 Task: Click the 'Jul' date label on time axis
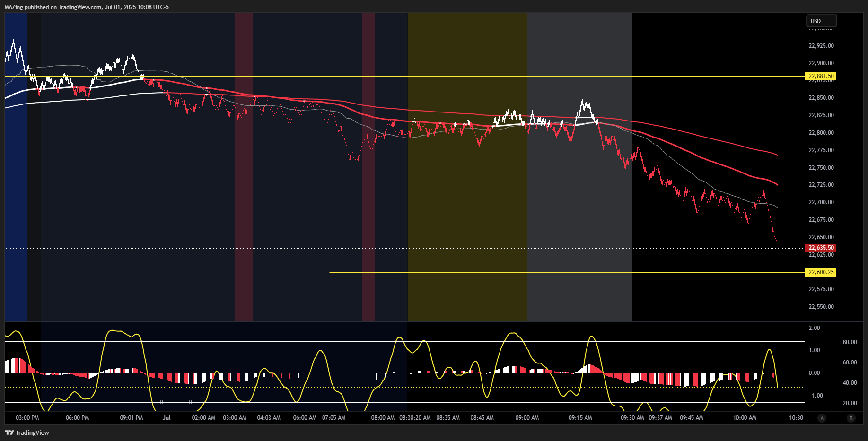click(167, 418)
